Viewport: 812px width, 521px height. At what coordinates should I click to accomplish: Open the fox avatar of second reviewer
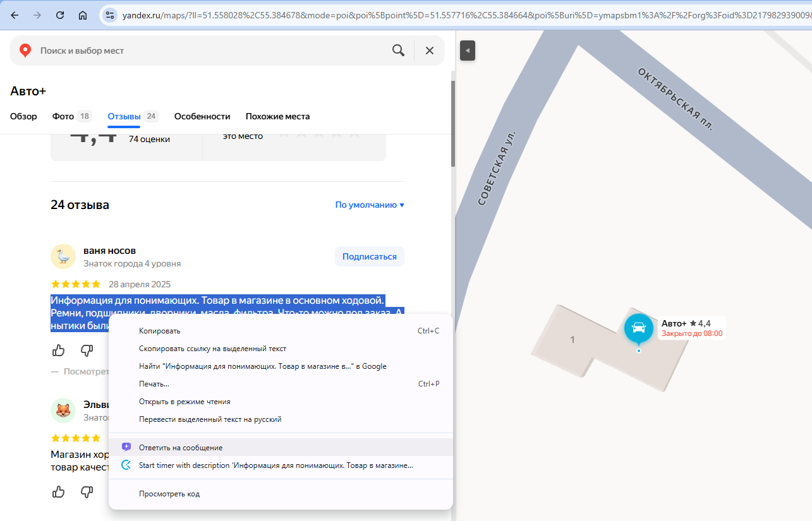pos(63,410)
